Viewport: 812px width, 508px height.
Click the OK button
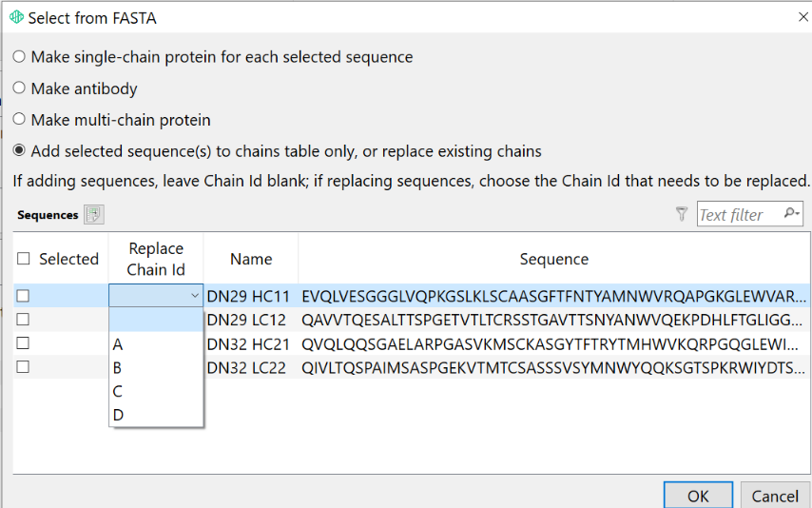[698, 496]
